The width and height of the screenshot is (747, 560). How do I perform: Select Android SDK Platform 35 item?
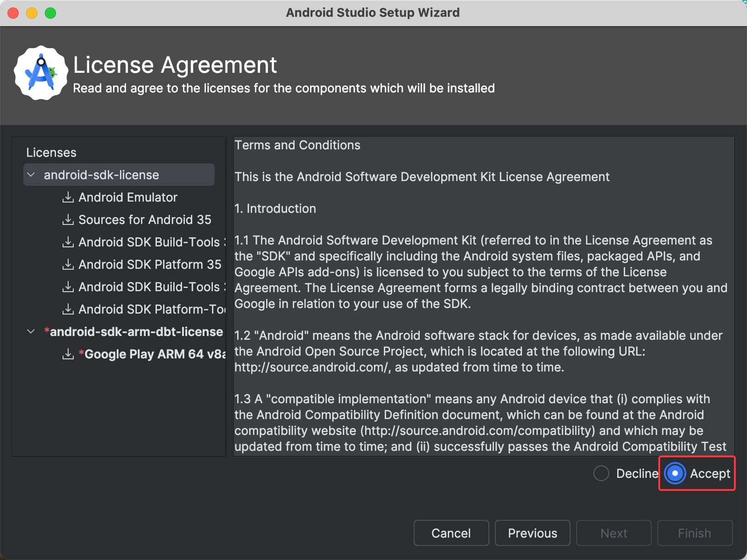149,265
